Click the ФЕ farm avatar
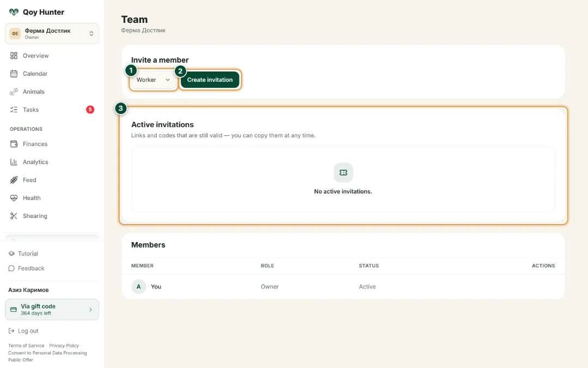Screen dimensions: 588x368 [15, 33]
